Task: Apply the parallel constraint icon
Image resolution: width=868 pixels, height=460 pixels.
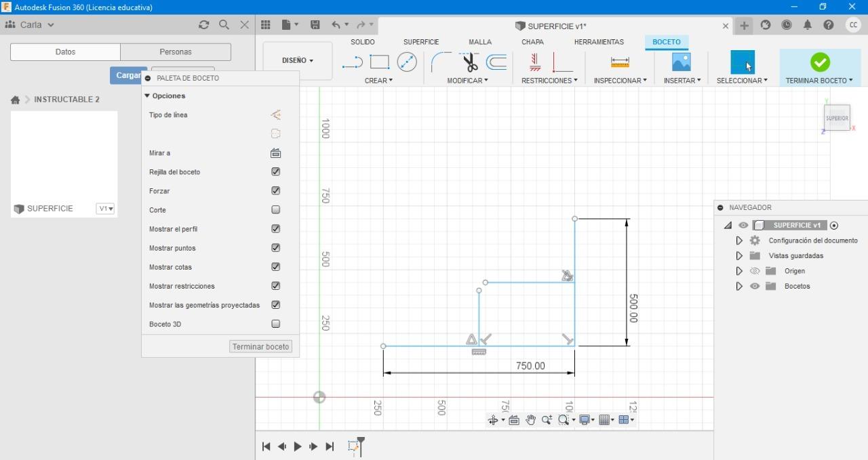Action: pyautogui.click(x=535, y=62)
